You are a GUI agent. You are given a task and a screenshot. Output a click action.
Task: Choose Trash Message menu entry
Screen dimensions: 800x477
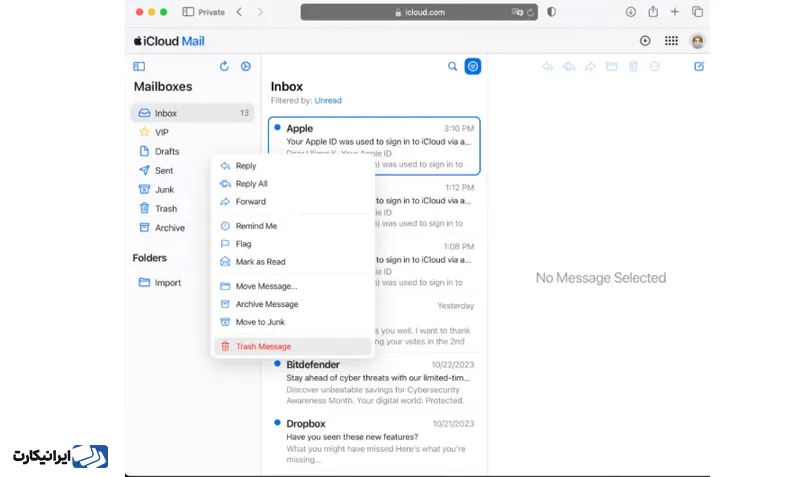point(293,346)
